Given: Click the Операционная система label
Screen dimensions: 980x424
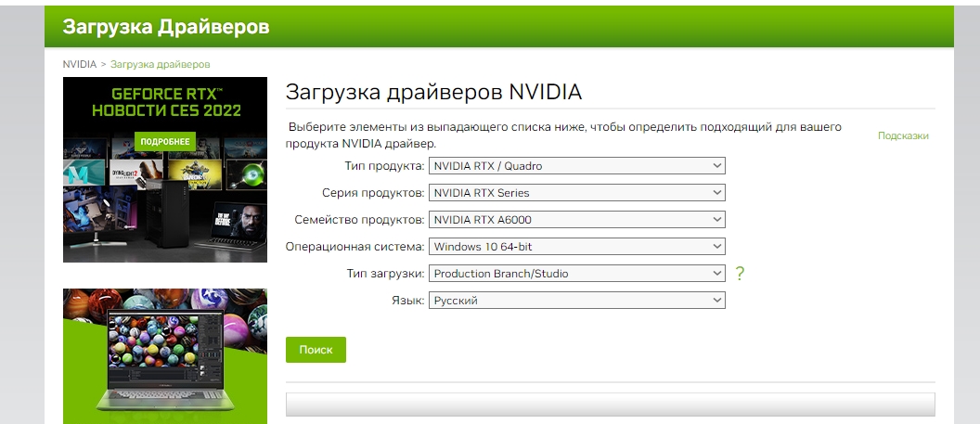Looking at the screenshot, I should pyautogui.click(x=355, y=247).
